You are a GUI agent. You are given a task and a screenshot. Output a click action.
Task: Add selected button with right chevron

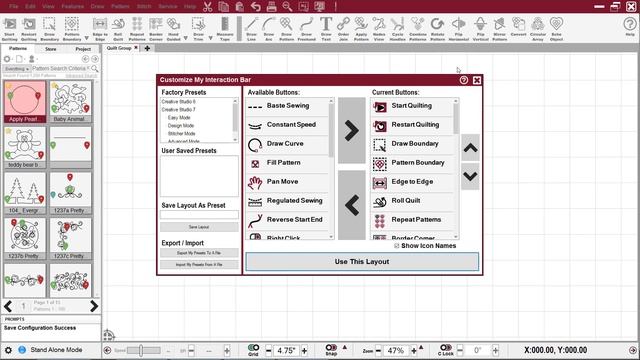click(351, 131)
